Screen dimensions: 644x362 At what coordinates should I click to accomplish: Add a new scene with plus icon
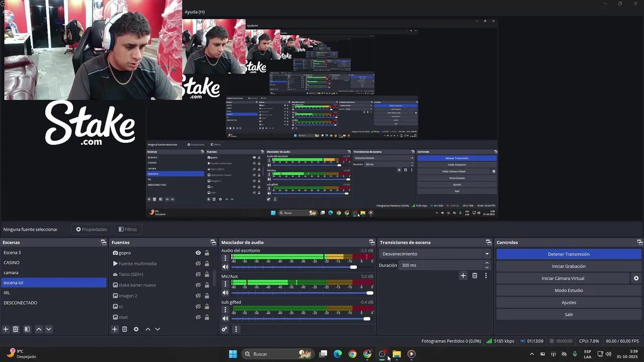pyautogui.click(x=6, y=329)
